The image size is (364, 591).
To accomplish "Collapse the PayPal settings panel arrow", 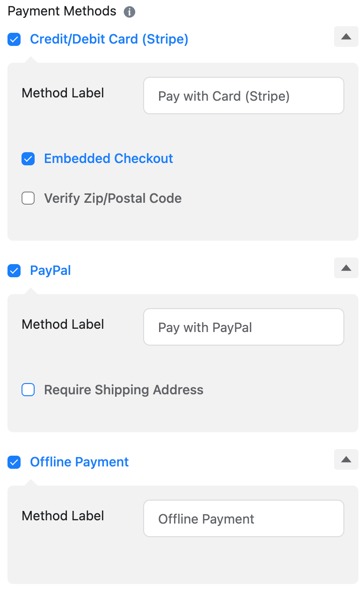I will pos(346,268).
